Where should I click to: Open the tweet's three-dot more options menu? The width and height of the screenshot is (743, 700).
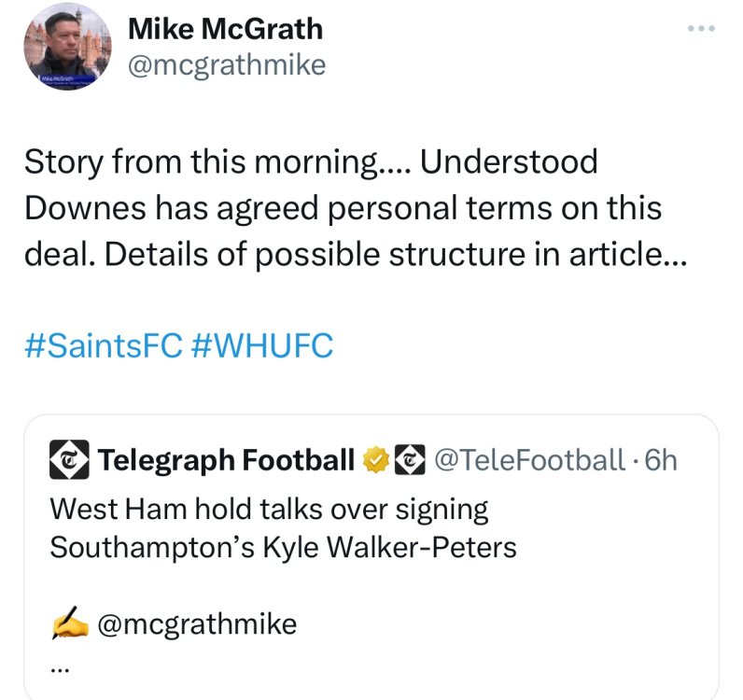(x=700, y=28)
